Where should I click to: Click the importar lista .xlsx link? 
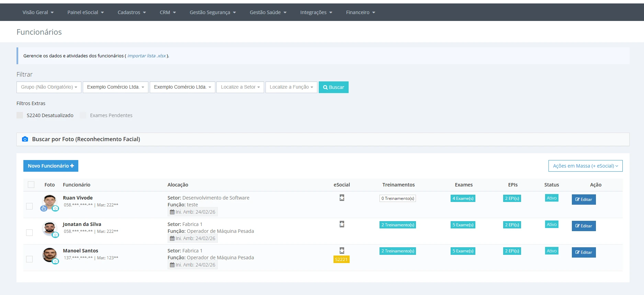147,56
